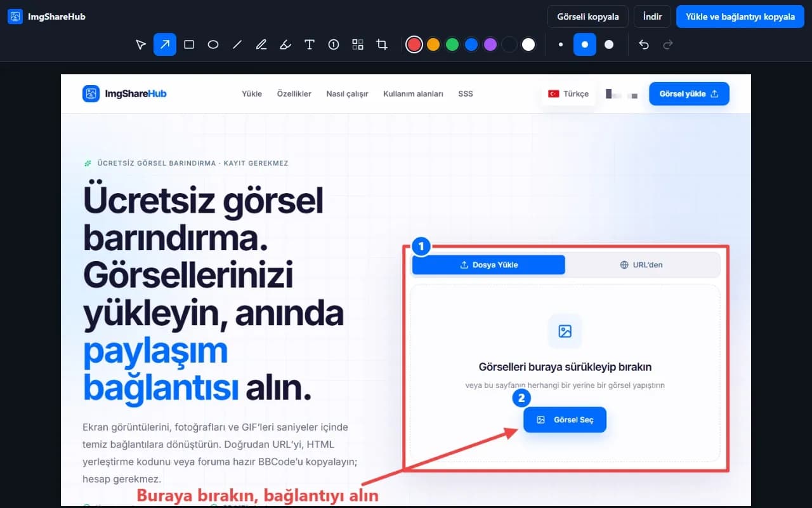This screenshot has height=508, width=812.
Task: Click "Yükle ve bağlantıyı kopyala" button
Action: tap(740, 17)
